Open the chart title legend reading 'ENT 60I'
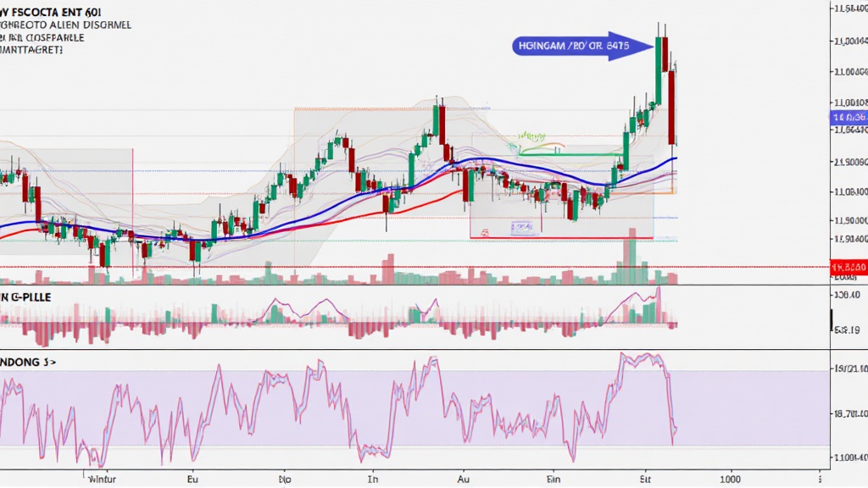The image size is (868, 488). 51,12
